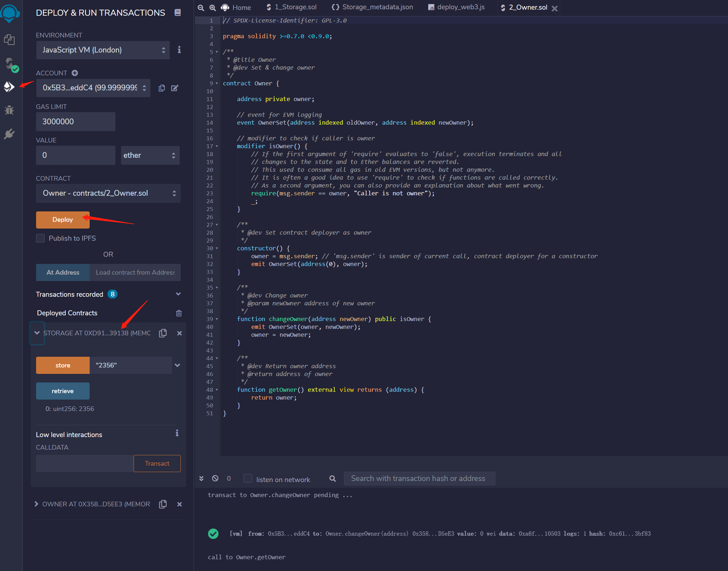Viewport: 728px width, 571px height.
Task: Switch to the deploy_web3.js tab
Action: (x=456, y=7)
